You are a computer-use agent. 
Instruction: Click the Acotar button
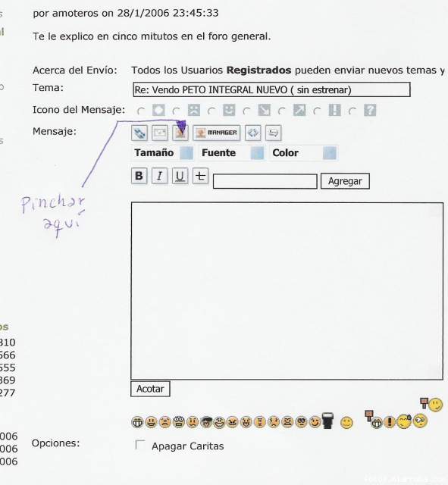click(150, 389)
